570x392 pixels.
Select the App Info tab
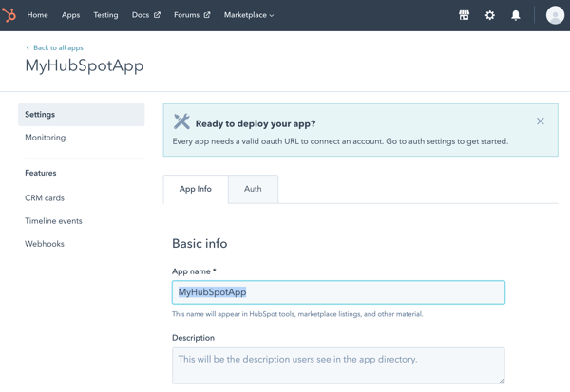point(196,189)
